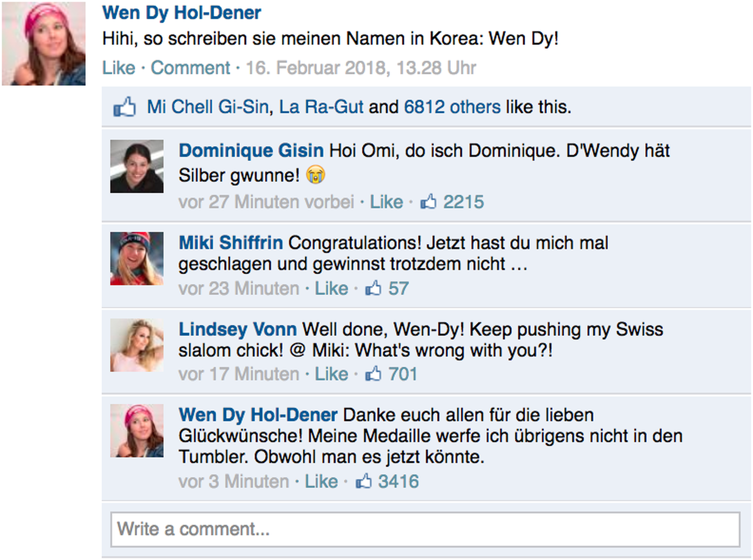
Task: Open Wen Dy Hol-Dener's large profile picture
Action: (44, 44)
